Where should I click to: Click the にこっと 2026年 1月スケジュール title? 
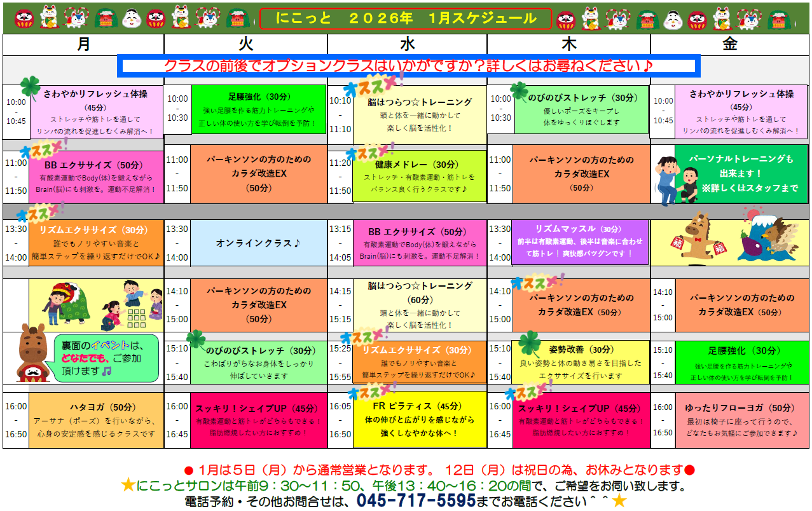406,18
